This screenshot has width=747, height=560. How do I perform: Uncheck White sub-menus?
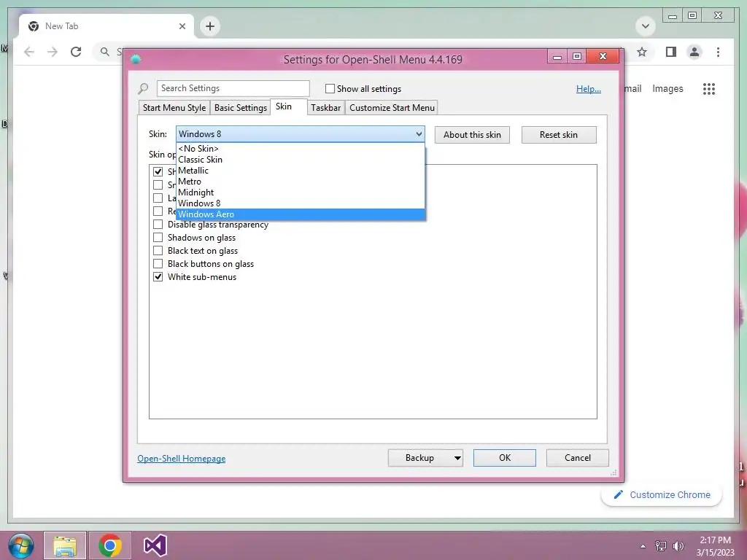click(158, 276)
